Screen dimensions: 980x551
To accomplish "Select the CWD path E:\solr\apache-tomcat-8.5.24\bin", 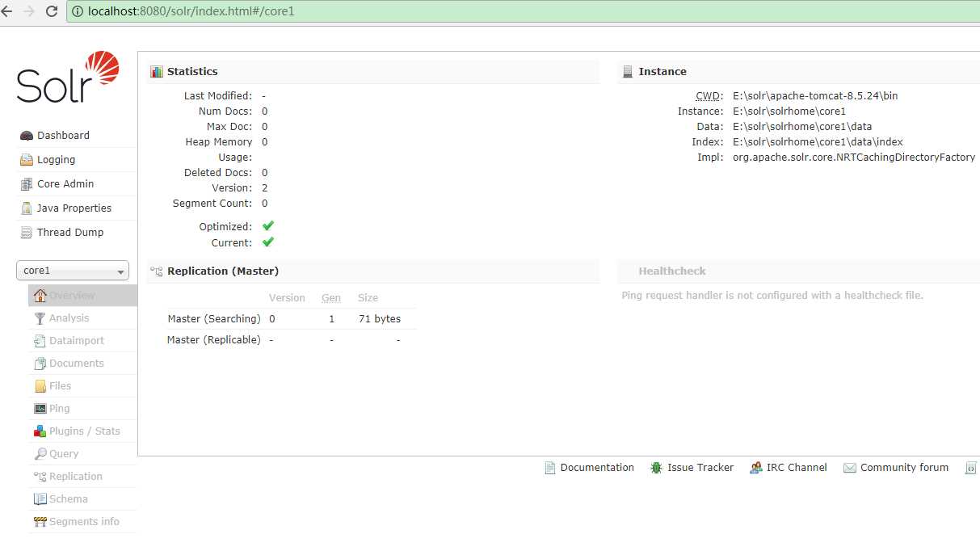I will point(815,96).
